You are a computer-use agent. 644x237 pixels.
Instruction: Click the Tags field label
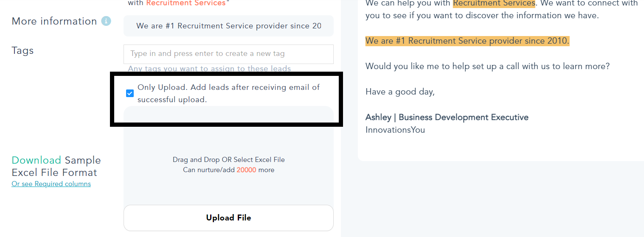click(x=22, y=50)
